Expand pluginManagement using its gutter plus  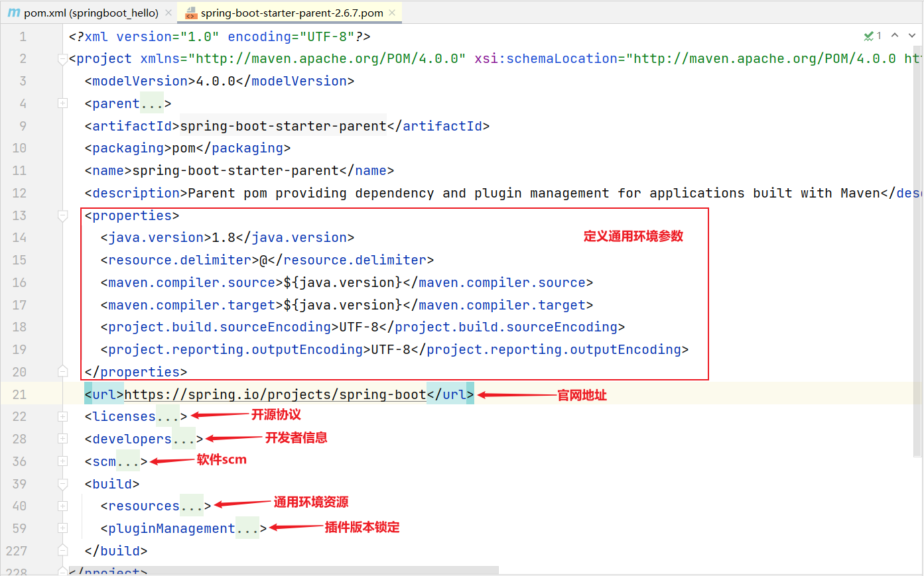[62, 528]
